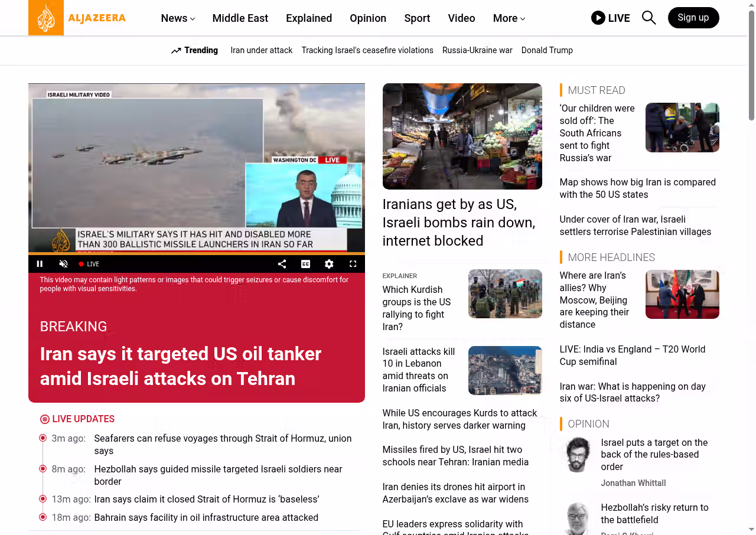Viewport: 756px width, 535px height.
Task: Click red LIVE indicator in player
Action: [89, 264]
